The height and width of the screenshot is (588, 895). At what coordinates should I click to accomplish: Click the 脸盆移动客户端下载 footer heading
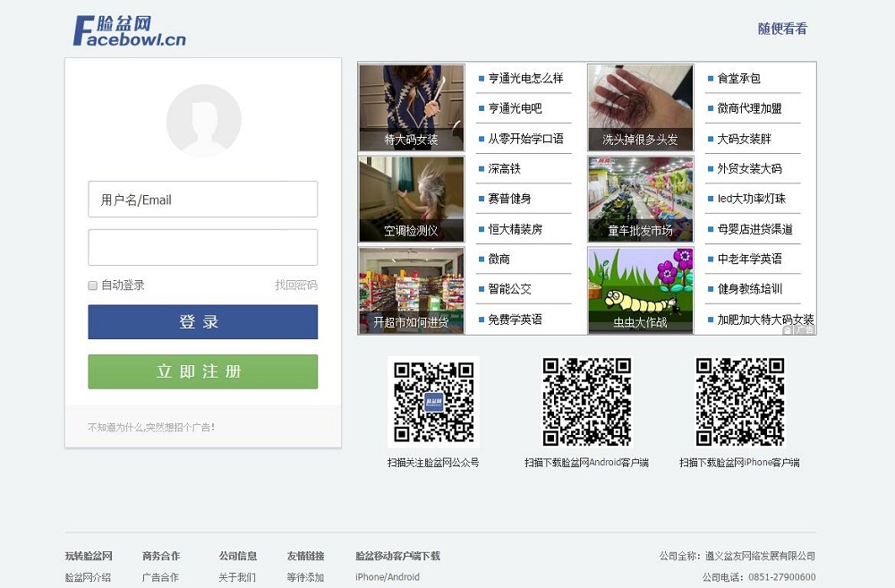tap(398, 556)
